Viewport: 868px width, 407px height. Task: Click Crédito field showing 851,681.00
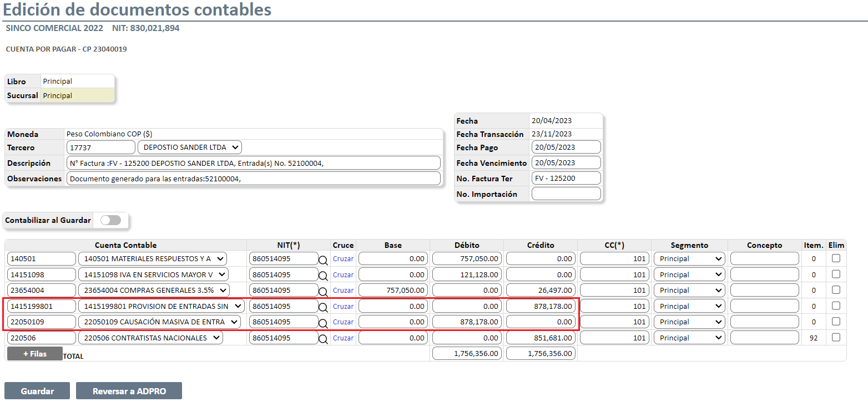(x=541, y=338)
